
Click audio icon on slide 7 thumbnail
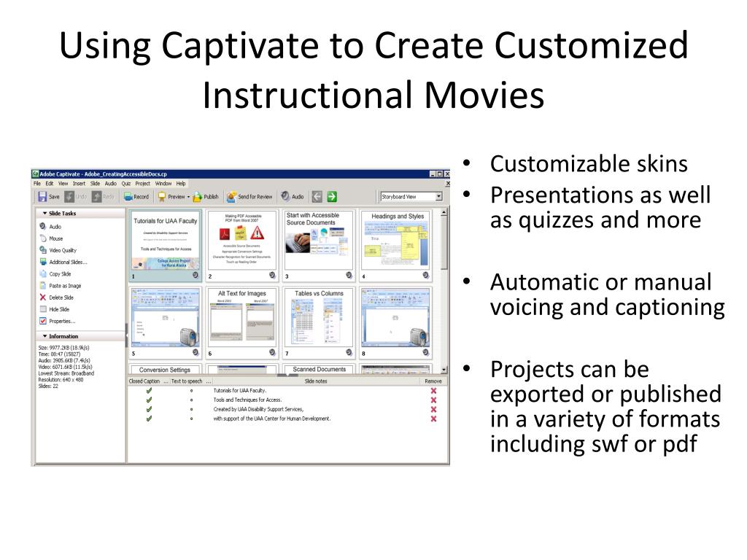[x=349, y=352]
